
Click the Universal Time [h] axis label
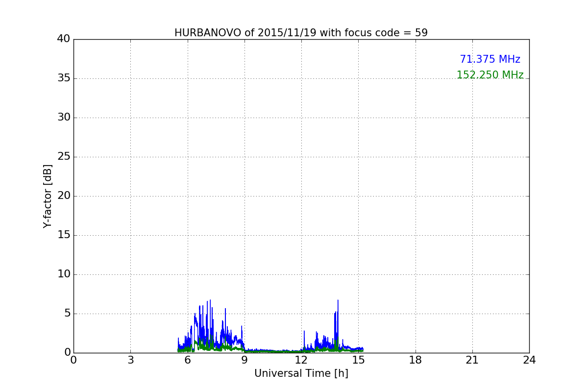tap(301, 373)
